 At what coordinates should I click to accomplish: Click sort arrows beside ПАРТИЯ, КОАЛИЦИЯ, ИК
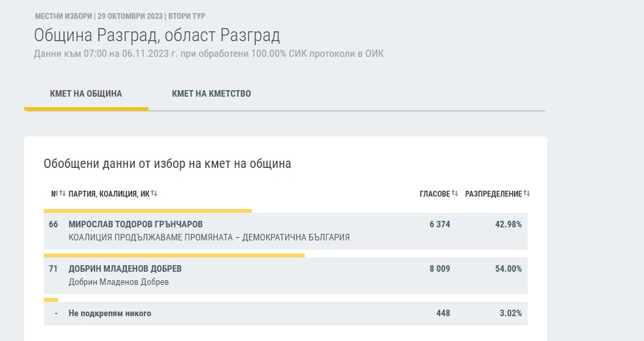[154, 194]
